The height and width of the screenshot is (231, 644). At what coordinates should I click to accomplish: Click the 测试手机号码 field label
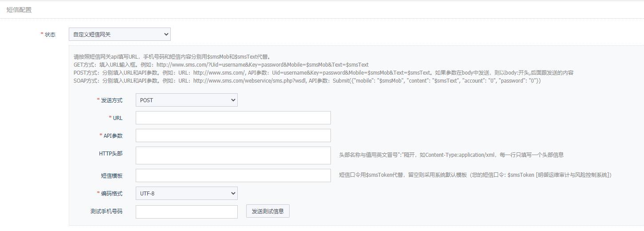click(x=106, y=211)
